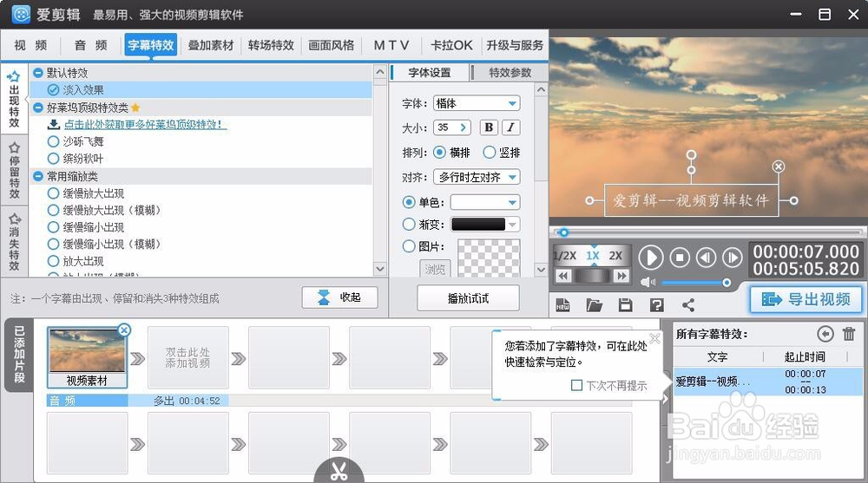Switch to the 视频 tab
868x483 pixels.
tap(30, 45)
